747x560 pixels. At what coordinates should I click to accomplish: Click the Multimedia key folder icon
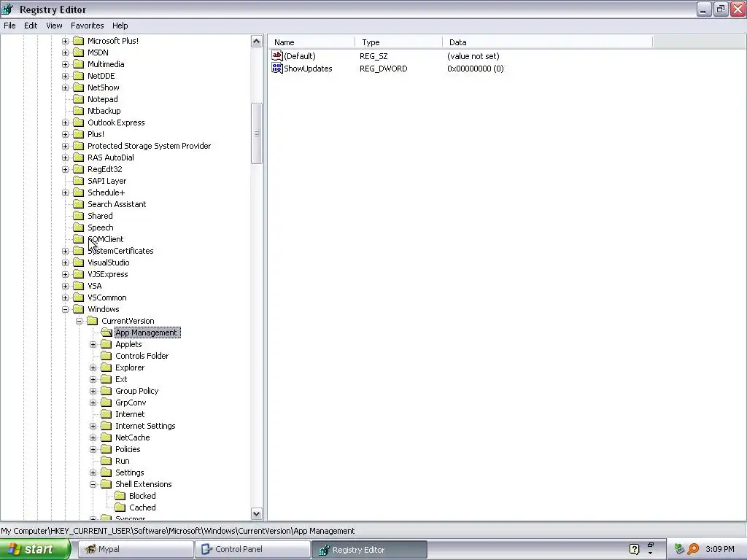point(78,64)
